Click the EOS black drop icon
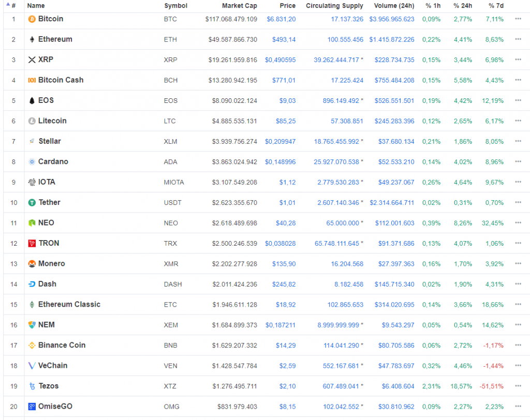 point(32,101)
